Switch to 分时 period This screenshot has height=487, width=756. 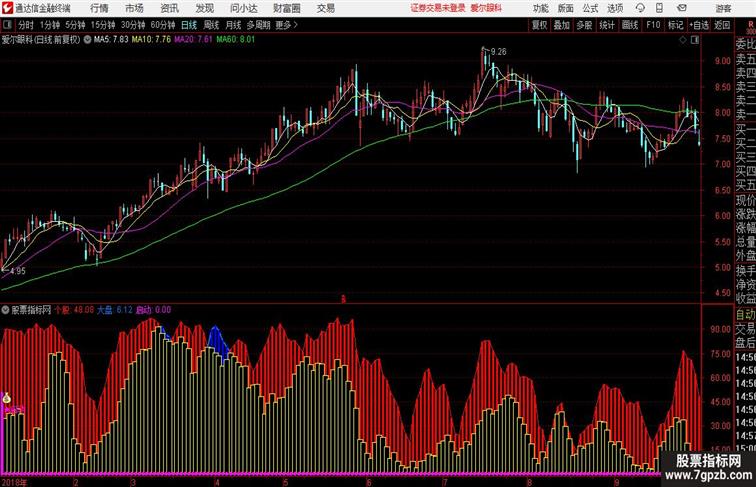[26, 25]
